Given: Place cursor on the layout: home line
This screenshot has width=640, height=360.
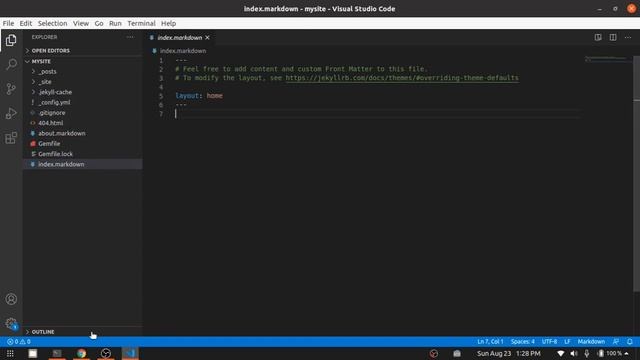Looking at the screenshot, I should 199,96.
